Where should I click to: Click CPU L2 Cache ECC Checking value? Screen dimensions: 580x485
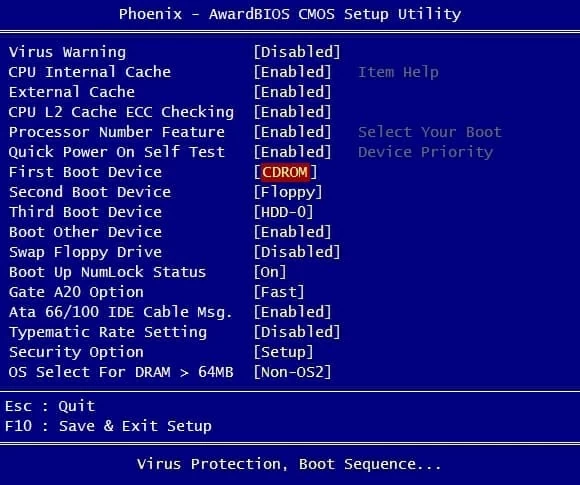[292, 112]
